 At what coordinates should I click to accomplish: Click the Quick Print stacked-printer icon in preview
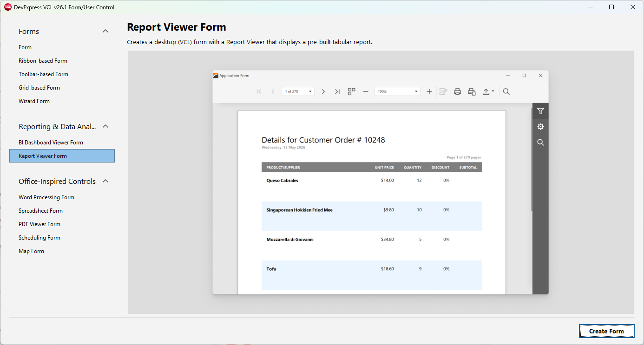(x=472, y=91)
